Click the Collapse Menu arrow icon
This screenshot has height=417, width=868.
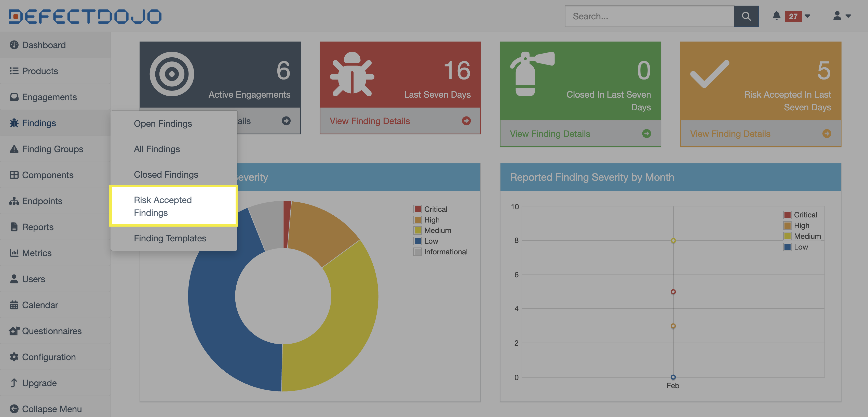click(x=14, y=409)
